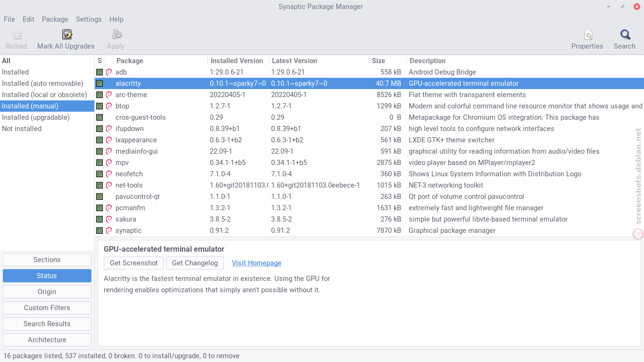Follow the Visit Homepage link
The height and width of the screenshot is (362, 644).
(256, 263)
